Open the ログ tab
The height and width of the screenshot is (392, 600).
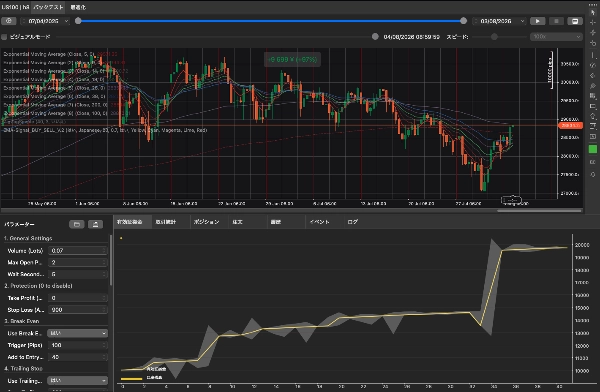(x=352, y=222)
